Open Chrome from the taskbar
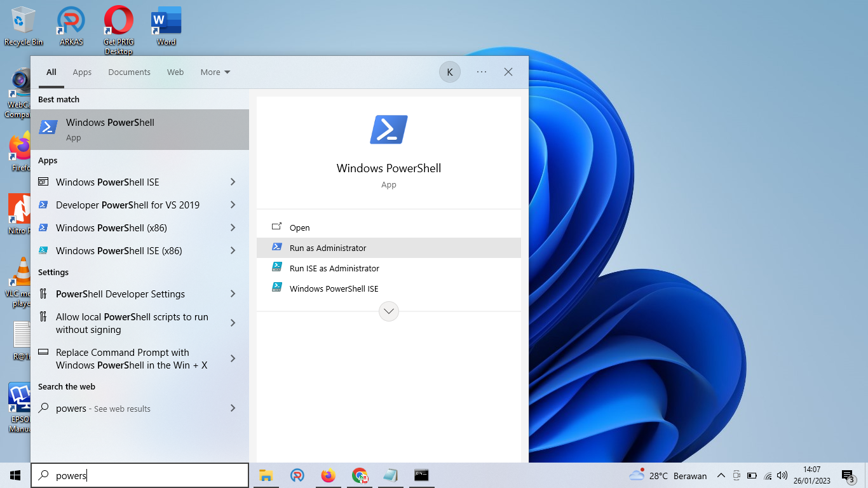This screenshot has height=488, width=868. (x=360, y=475)
